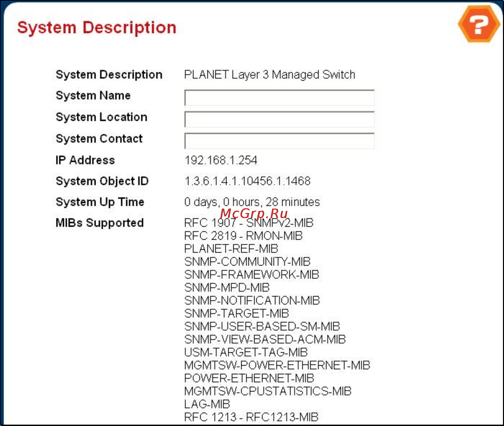Select the object ID 1.3.6.1.4.1.10456.1.1468

[x=247, y=181]
